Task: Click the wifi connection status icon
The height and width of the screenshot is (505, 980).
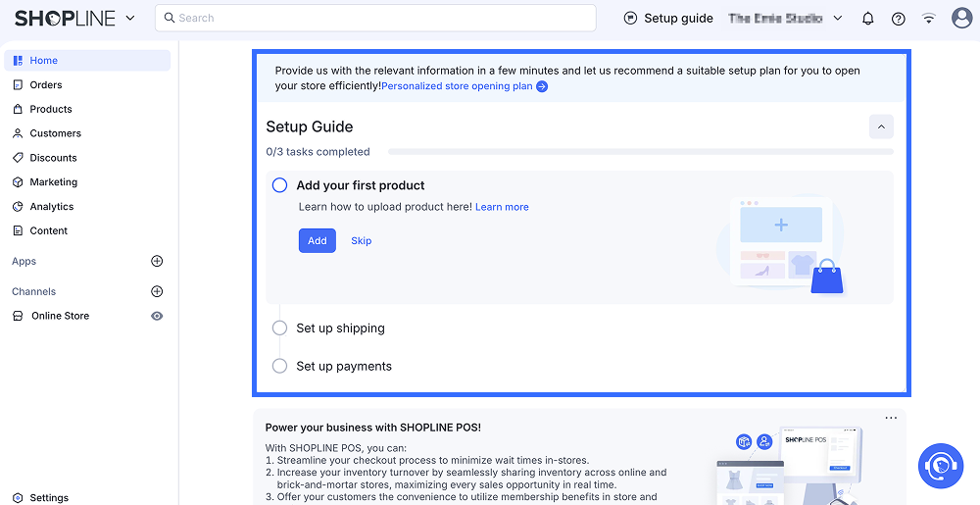Action: point(929,19)
